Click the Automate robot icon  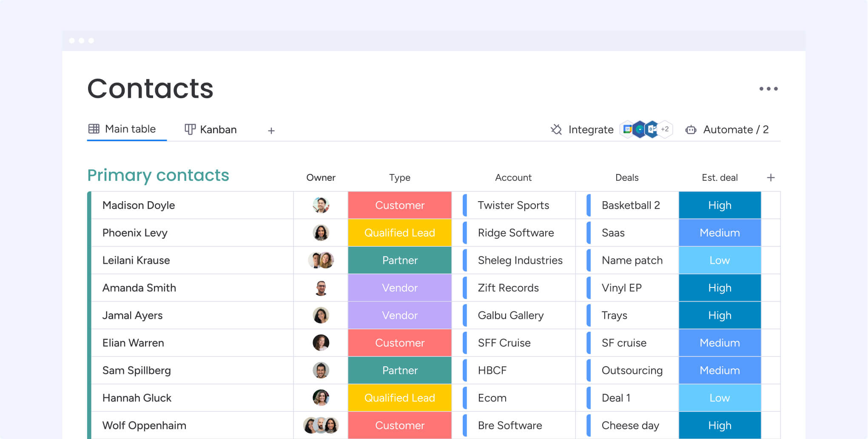(691, 130)
